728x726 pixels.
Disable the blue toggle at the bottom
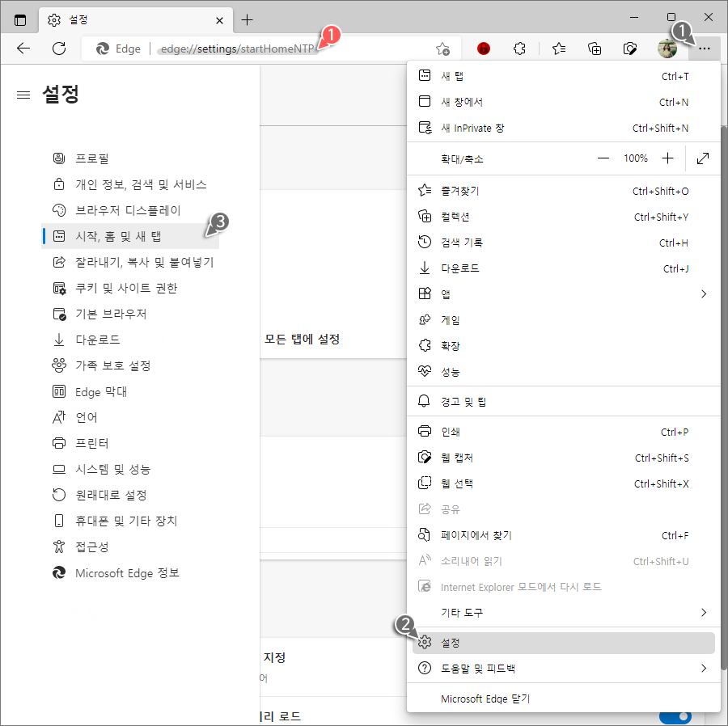click(675, 716)
